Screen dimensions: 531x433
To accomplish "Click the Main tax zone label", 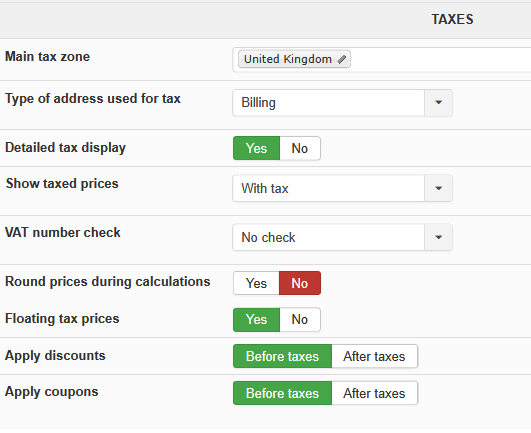I will pos(47,57).
